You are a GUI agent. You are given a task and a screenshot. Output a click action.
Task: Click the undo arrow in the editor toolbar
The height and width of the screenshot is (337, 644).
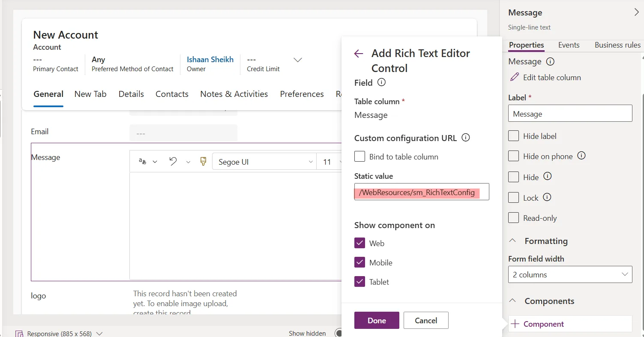173,162
